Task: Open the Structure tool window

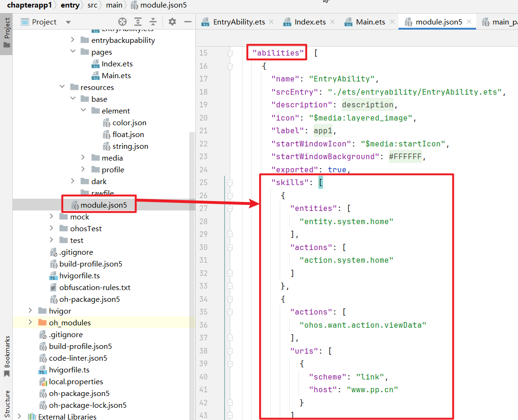Action: (7, 404)
